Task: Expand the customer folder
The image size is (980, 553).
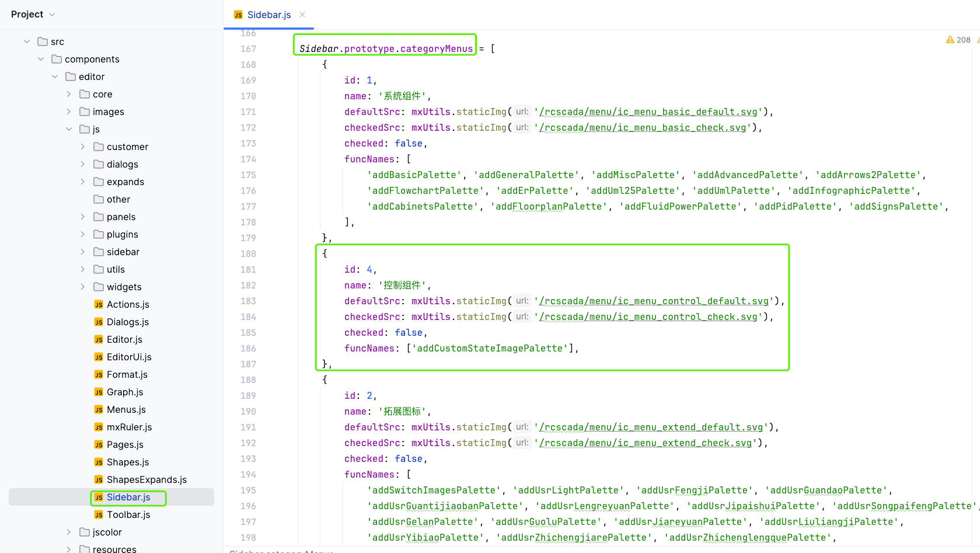Action: pyautogui.click(x=83, y=147)
